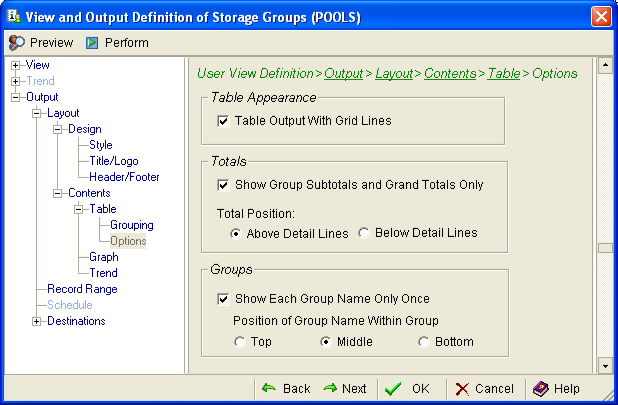This screenshot has height=405, width=618.
Task: Select Top group name position
Action: [x=240, y=342]
